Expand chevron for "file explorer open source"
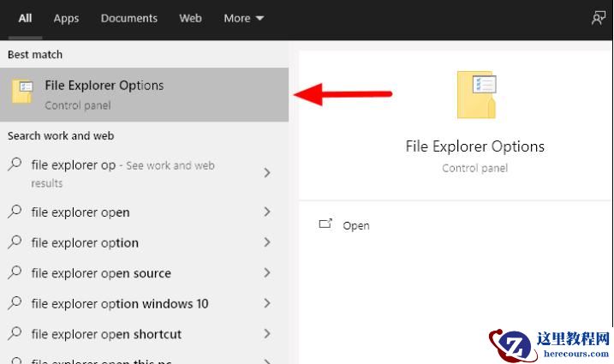Viewport: 614px width, 364px height. (267, 272)
